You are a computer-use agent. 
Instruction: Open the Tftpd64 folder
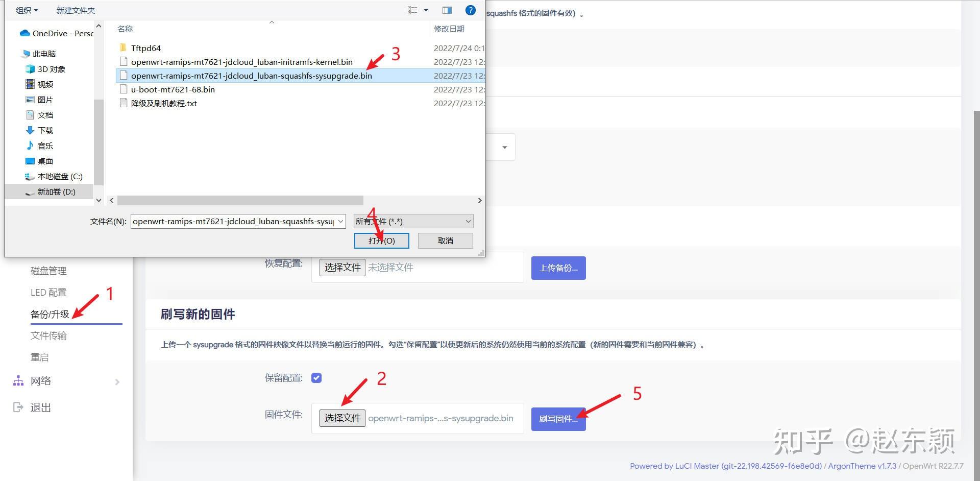click(x=146, y=47)
